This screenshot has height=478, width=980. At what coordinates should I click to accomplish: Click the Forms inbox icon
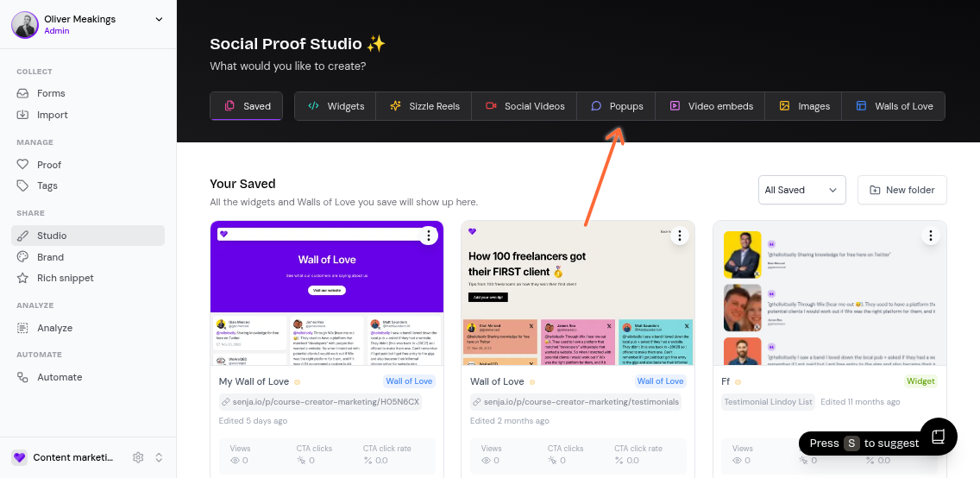coord(22,93)
